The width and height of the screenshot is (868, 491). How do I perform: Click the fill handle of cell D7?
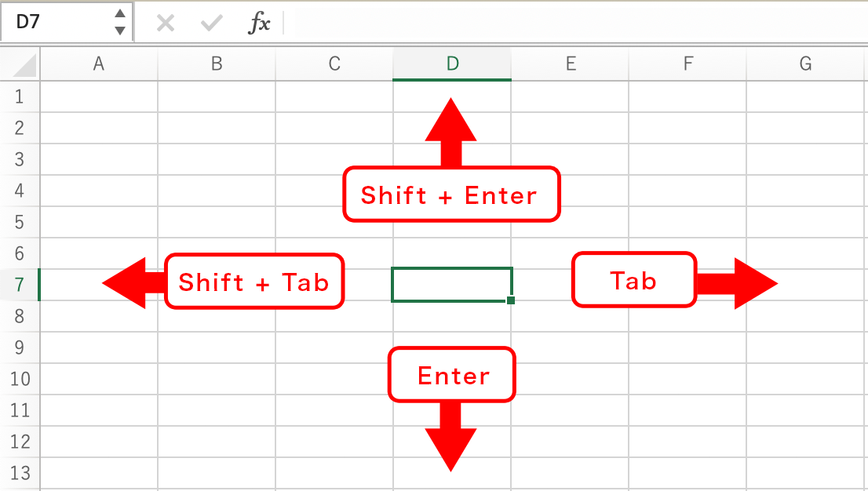tap(510, 300)
